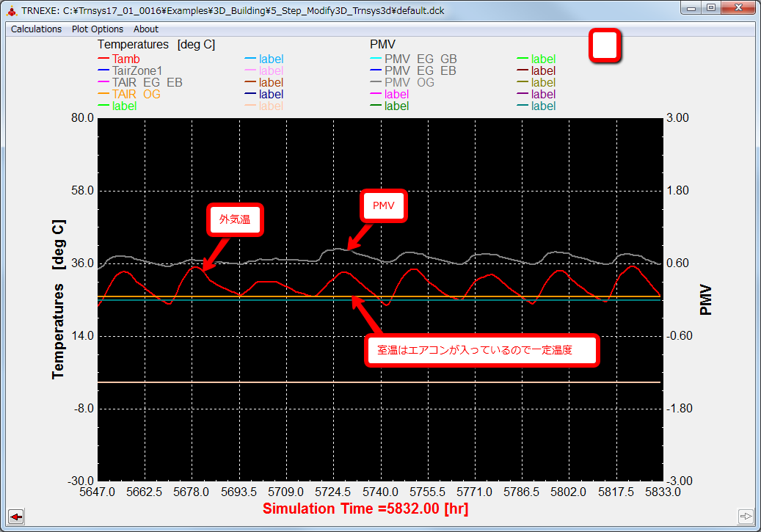Click the 5709.0 time axis value
The height and width of the screenshot is (532, 761).
(286, 492)
